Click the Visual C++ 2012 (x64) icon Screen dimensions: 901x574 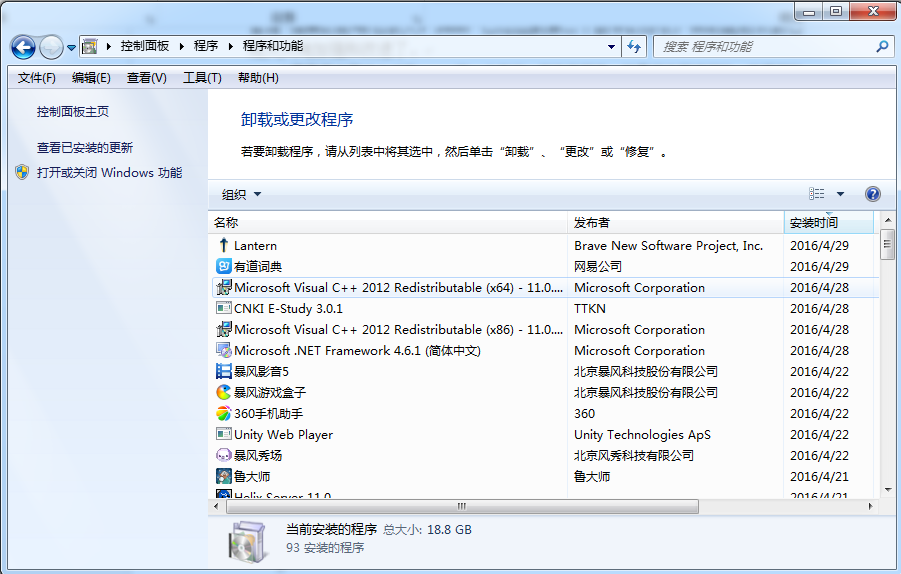(x=224, y=287)
